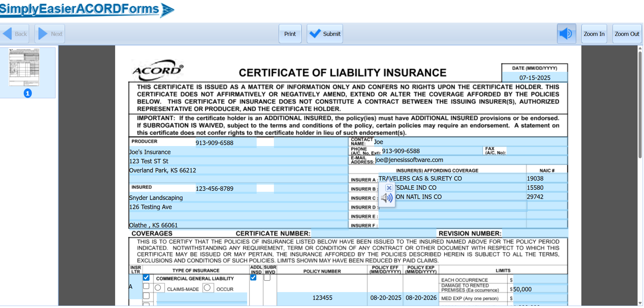Toggle the toolbar speaker audio button
The height and width of the screenshot is (308, 644).
coord(566,34)
